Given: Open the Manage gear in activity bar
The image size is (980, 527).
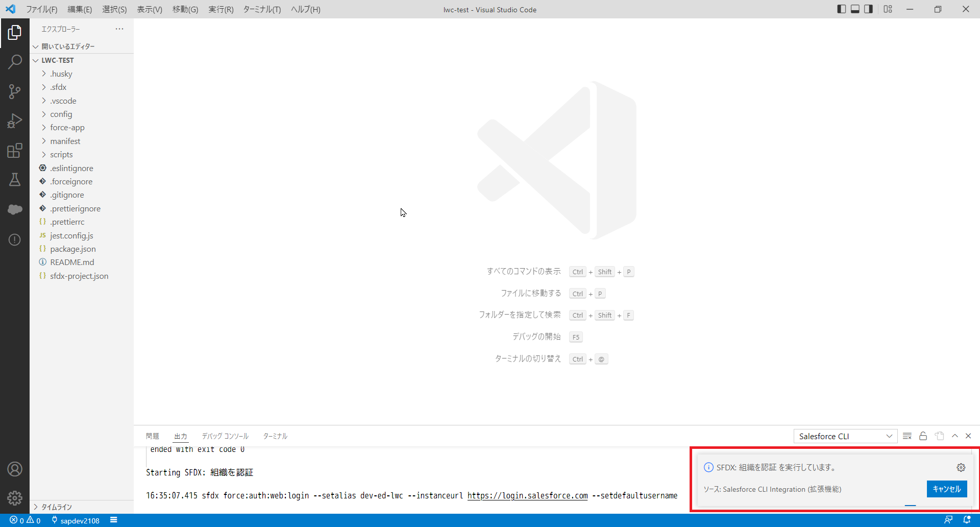Looking at the screenshot, I should pos(15,497).
